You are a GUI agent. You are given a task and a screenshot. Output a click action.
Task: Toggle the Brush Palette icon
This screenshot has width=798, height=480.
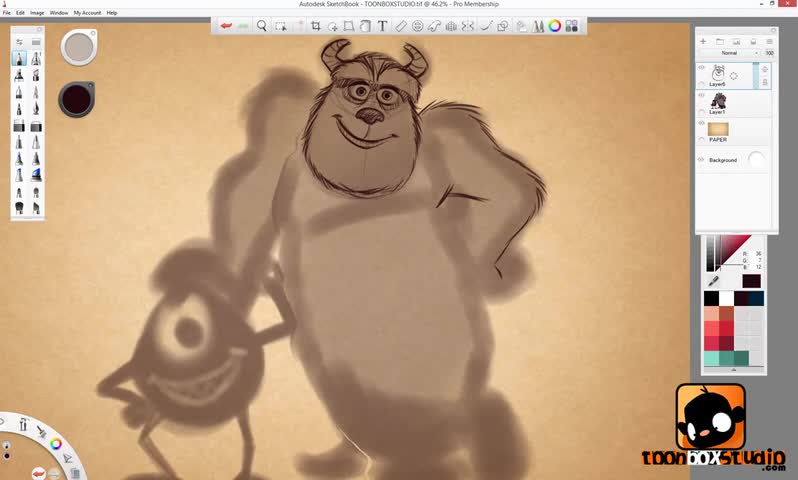point(538,26)
